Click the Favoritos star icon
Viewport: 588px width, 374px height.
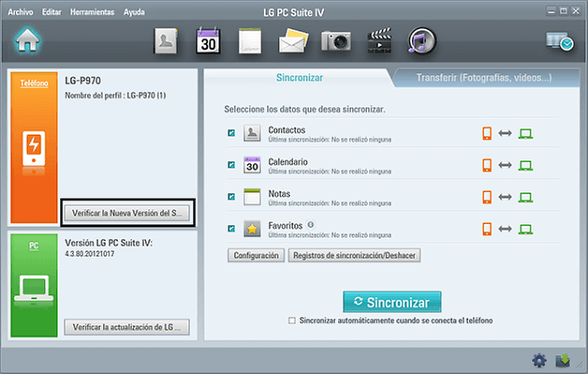(252, 229)
